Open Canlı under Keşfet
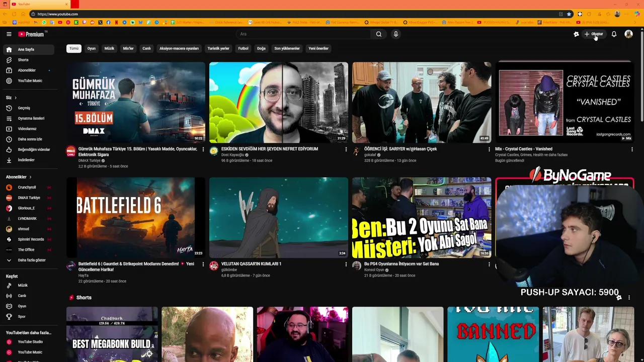Image resolution: width=644 pixels, height=362 pixels. click(x=29, y=296)
